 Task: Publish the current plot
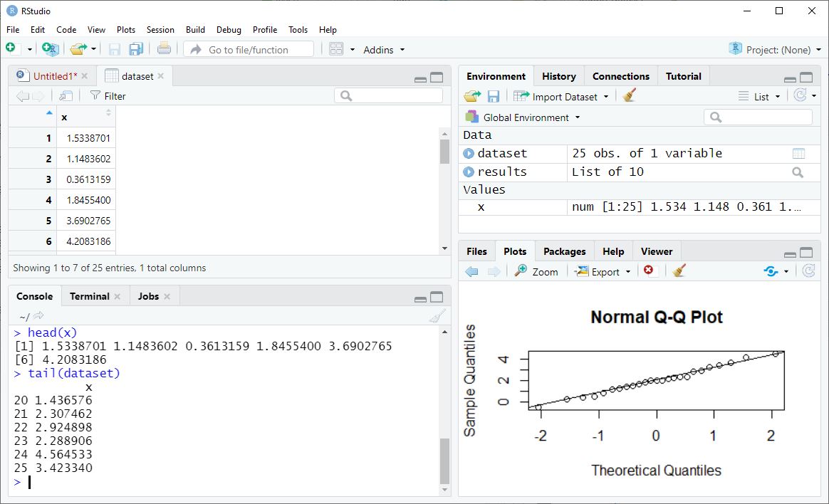(x=771, y=271)
